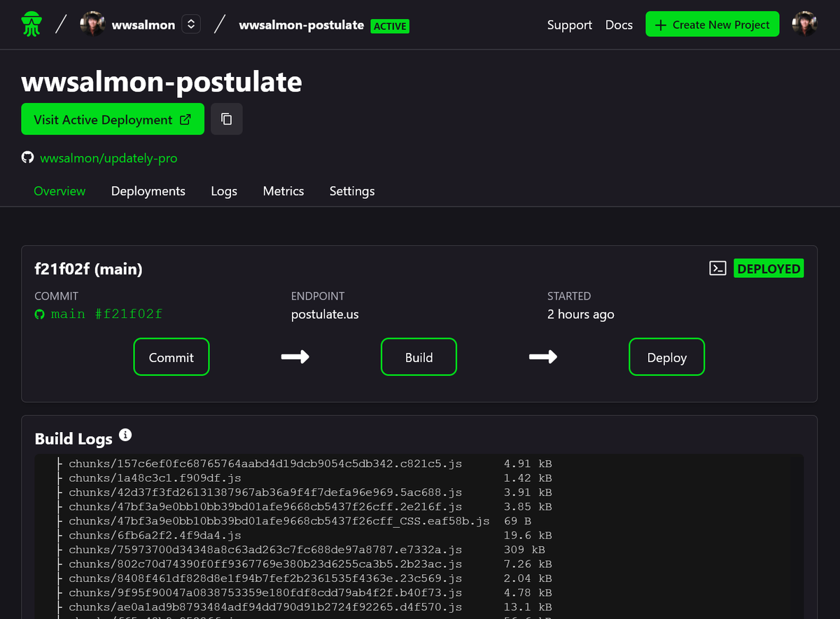Click Create New Project button

click(x=712, y=25)
